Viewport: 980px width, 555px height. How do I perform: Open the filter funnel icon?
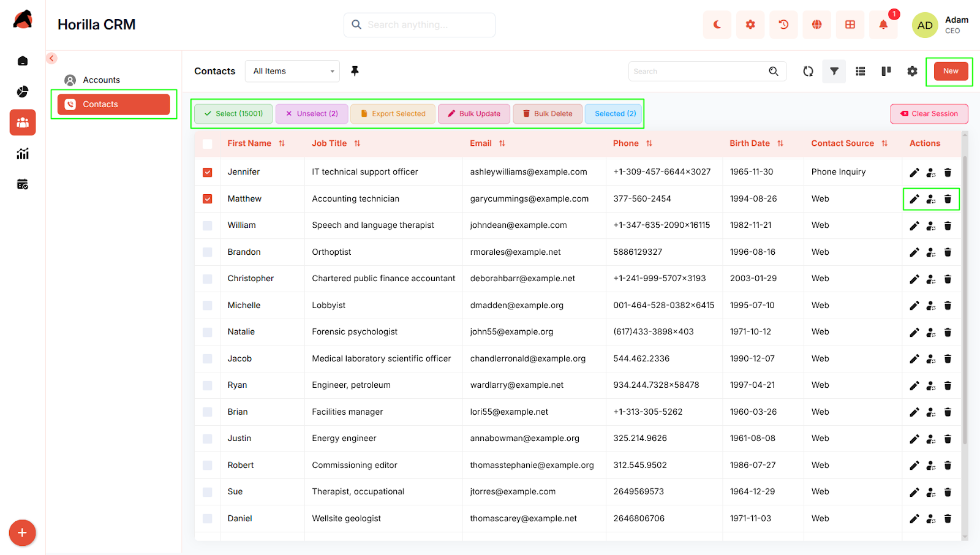coord(834,72)
